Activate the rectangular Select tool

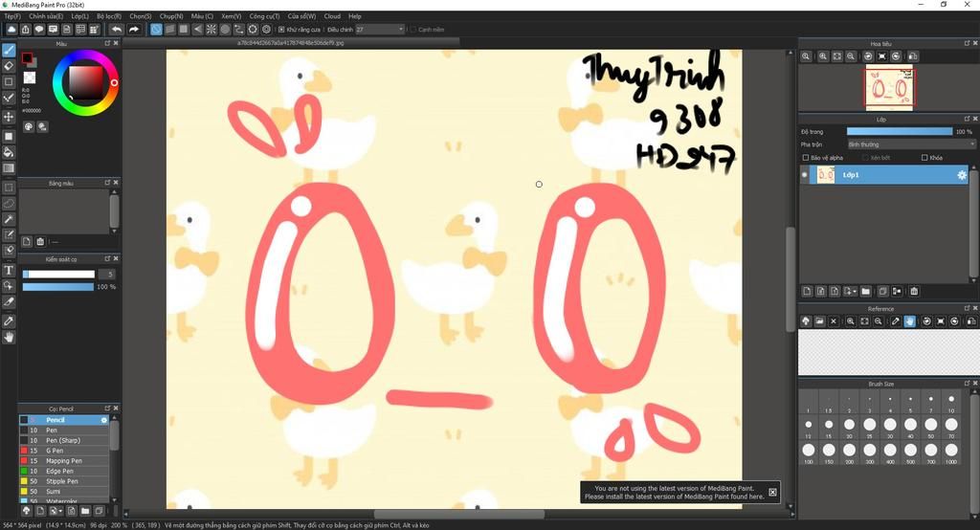[x=9, y=188]
